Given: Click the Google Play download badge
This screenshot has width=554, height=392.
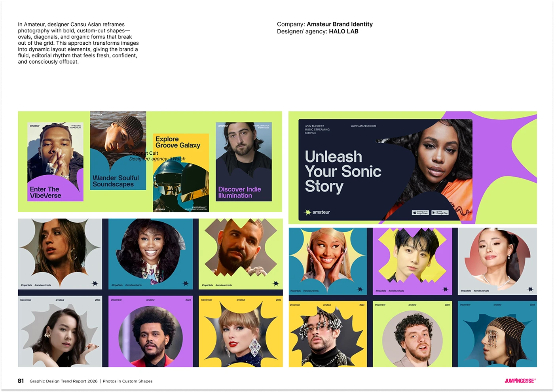Looking at the screenshot, I should point(440,212).
